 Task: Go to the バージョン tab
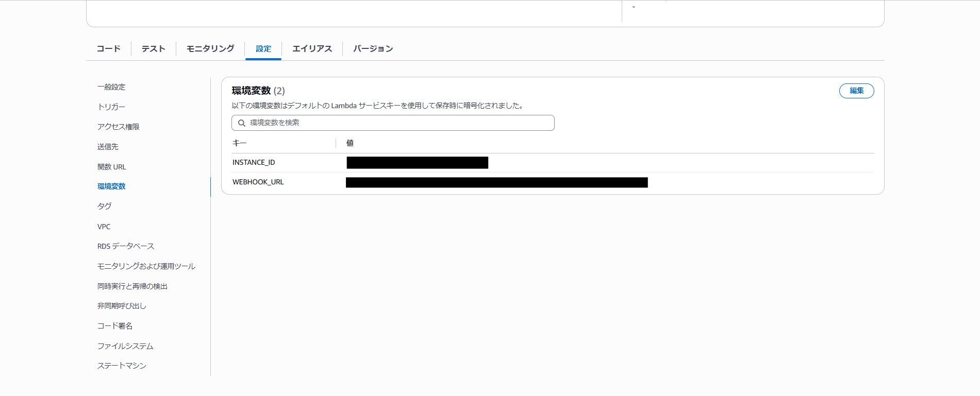click(x=373, y=48)
